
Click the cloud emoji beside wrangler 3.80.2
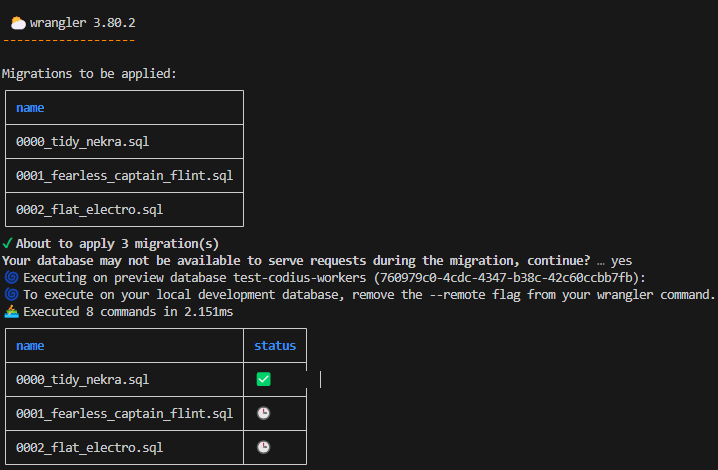tap(18, 23)
